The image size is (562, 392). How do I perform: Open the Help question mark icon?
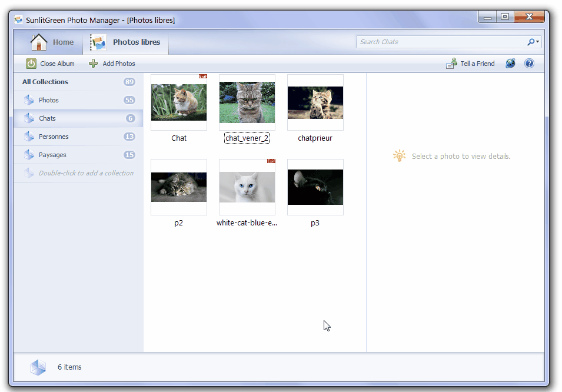coord(529,63)
